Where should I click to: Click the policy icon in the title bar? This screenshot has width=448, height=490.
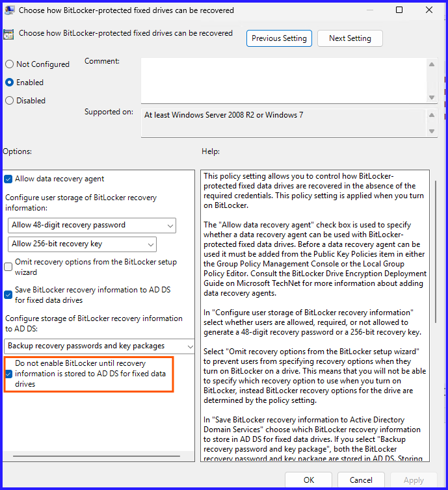coord(9,10)
